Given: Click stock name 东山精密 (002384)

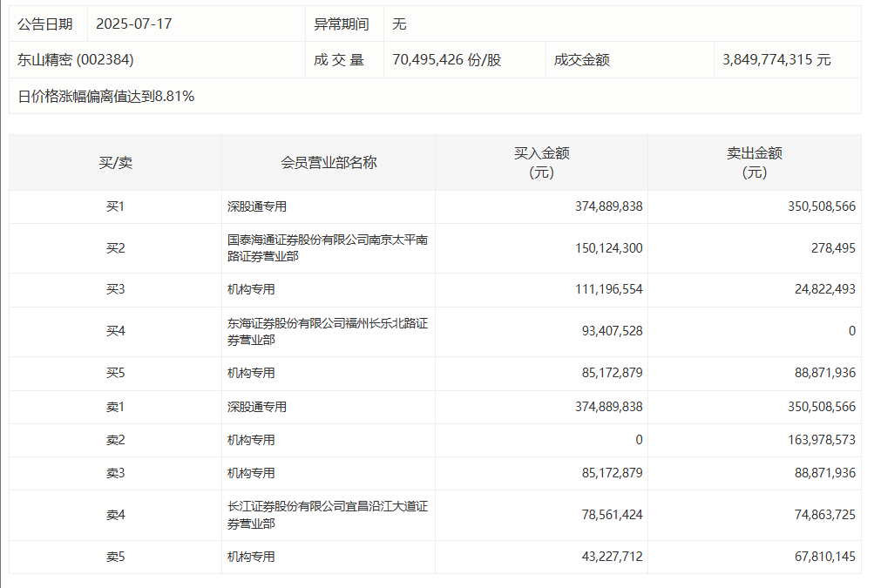Looking at the screenshot, I should (x=75, y=59).
